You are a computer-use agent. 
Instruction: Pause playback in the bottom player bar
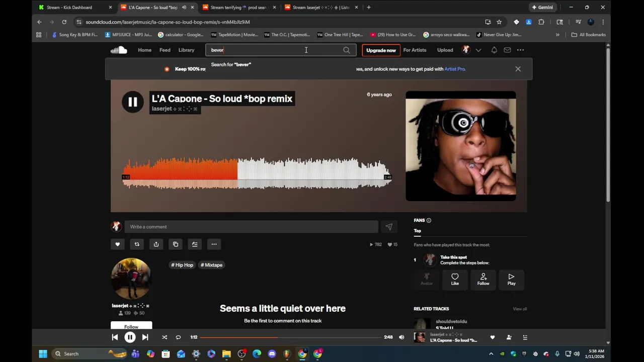(130, 337)
